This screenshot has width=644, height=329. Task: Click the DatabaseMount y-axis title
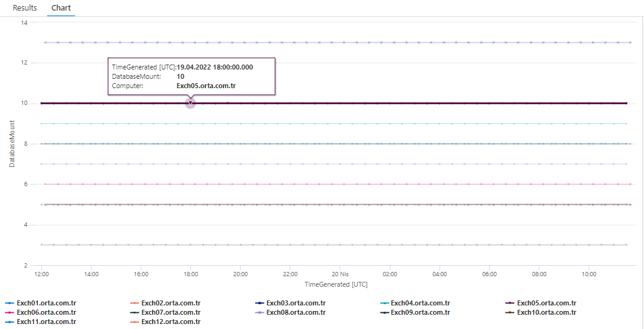(13, 143)
